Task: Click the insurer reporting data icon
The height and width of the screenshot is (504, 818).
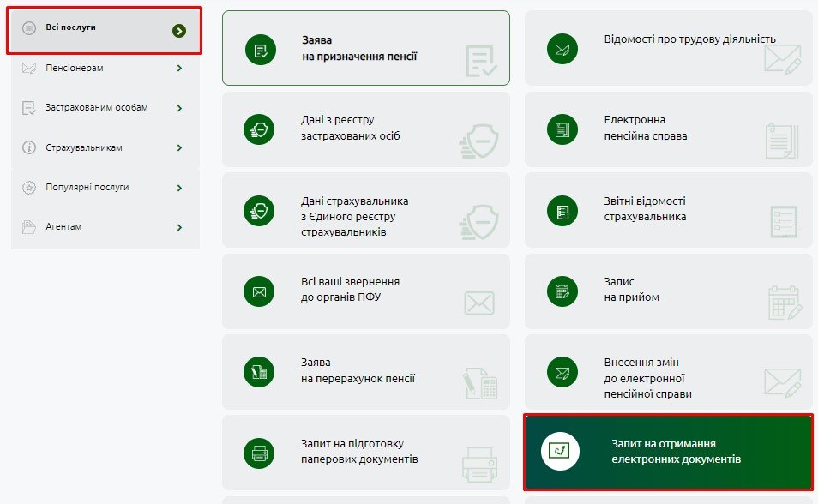Action: click(562, 210)
